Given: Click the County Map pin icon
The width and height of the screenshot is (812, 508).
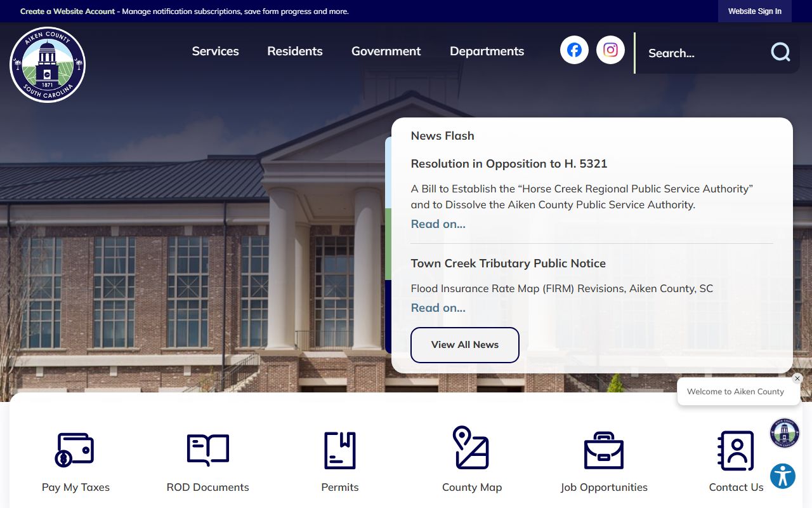Looking at the screenshot, I should pyautogui.click(x=471, y=447).
